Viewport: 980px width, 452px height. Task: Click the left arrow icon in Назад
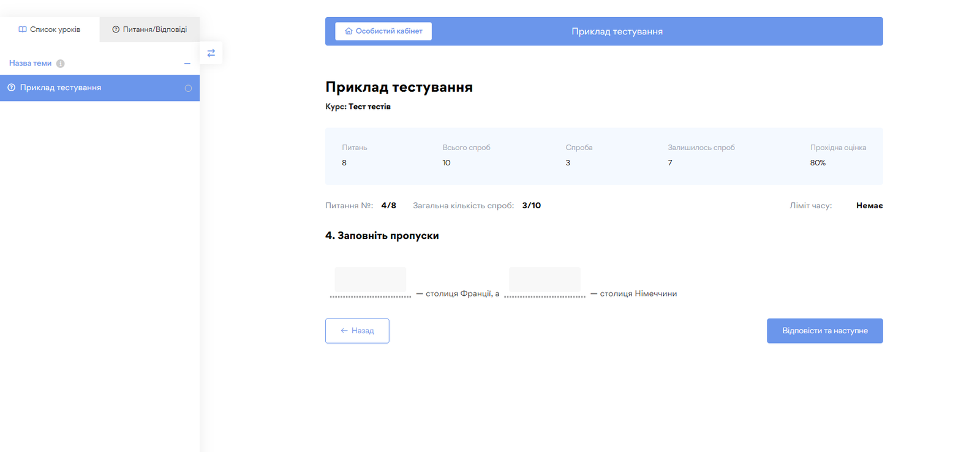(x=344, y=331)
